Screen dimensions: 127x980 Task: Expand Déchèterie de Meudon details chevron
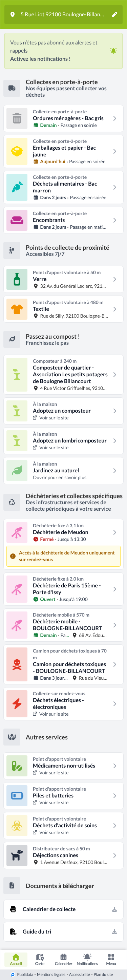(x=114, y=532)
